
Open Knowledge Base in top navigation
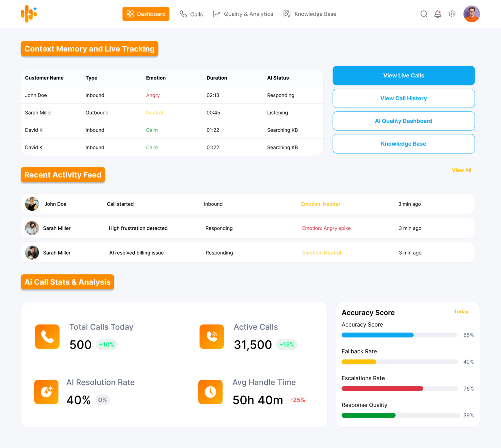[310, 14]
